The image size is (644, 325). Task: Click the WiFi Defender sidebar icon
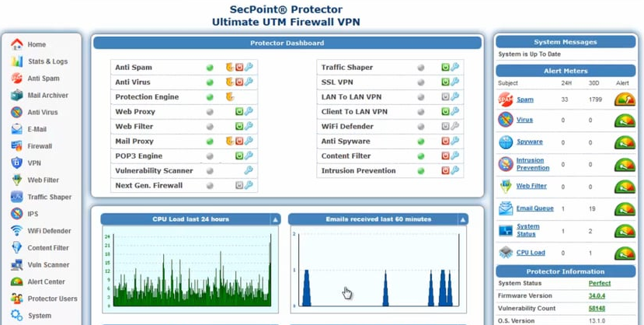[16, 231]
